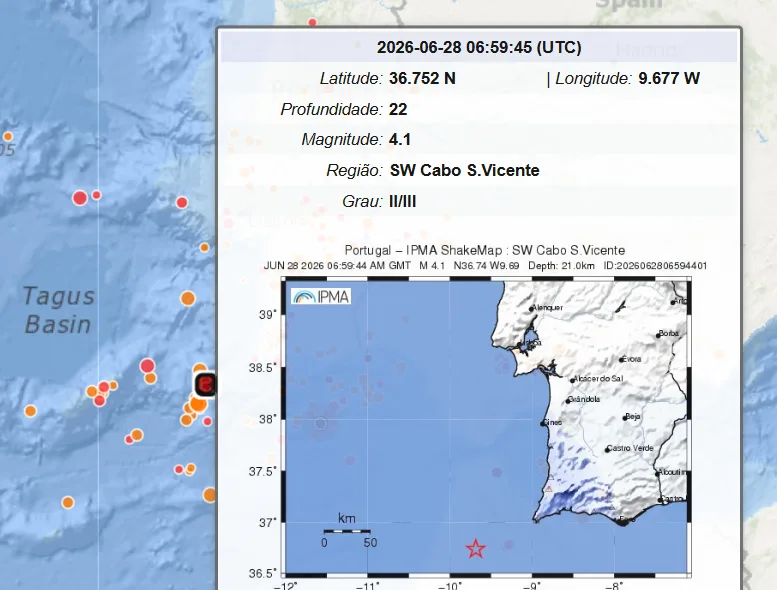This screenshot has height=590, width=777.
Task: Click the Beja city label on the ShakeMap
Action: point(632,417)
